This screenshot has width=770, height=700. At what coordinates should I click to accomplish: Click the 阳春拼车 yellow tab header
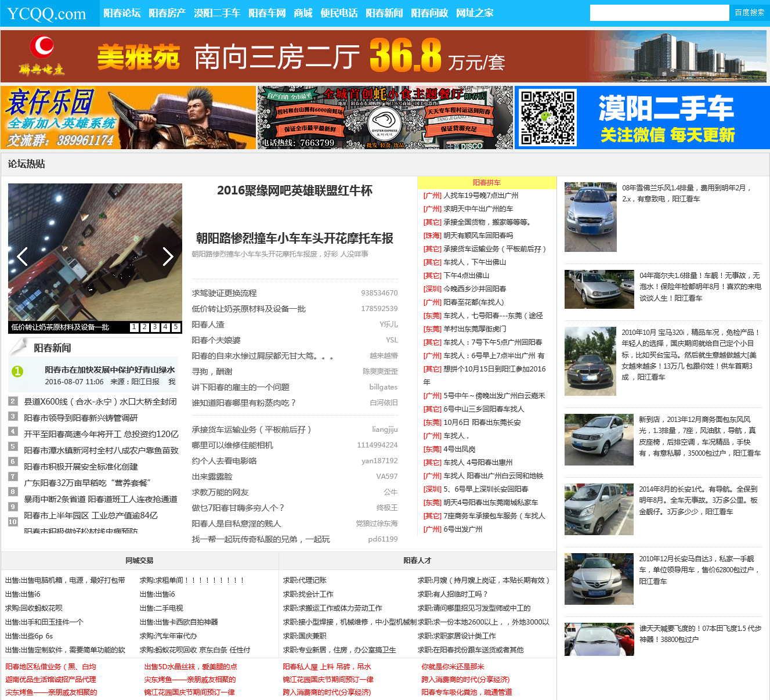click(x=487, y=183)
